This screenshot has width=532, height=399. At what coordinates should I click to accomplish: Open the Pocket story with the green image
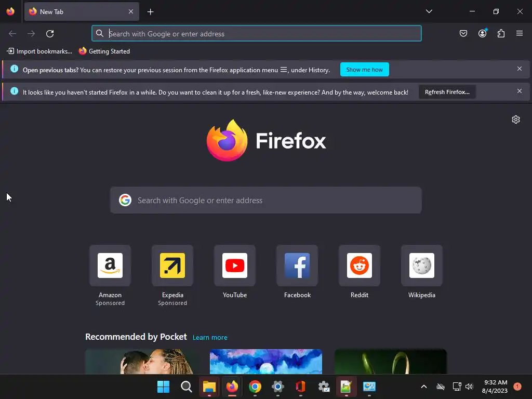(391, 362)
